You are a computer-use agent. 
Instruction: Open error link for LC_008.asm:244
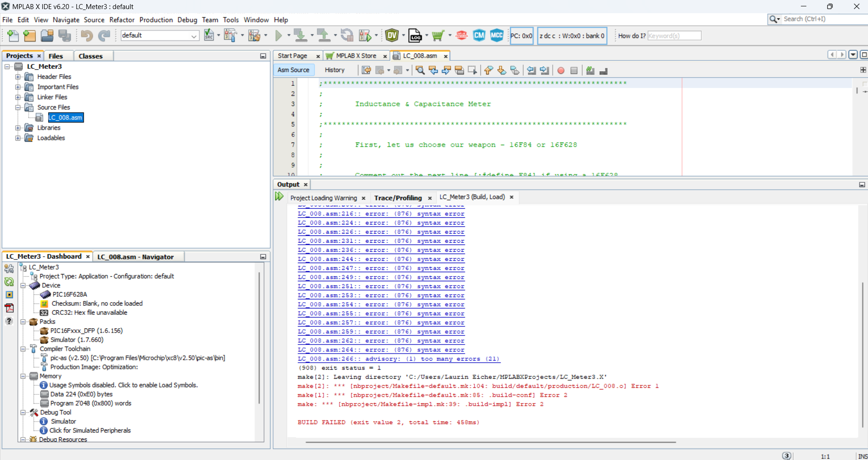click(x=381, y=259)
